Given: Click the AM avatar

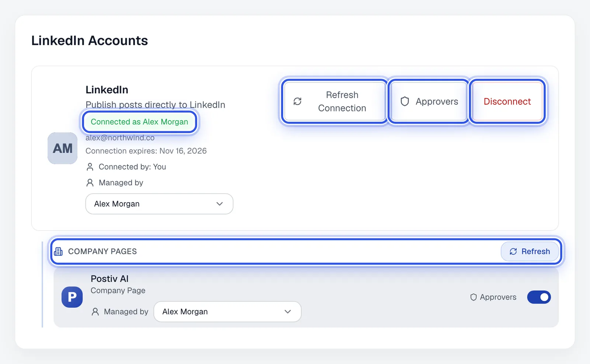Looking at the screenshot, I should [62, 148].
